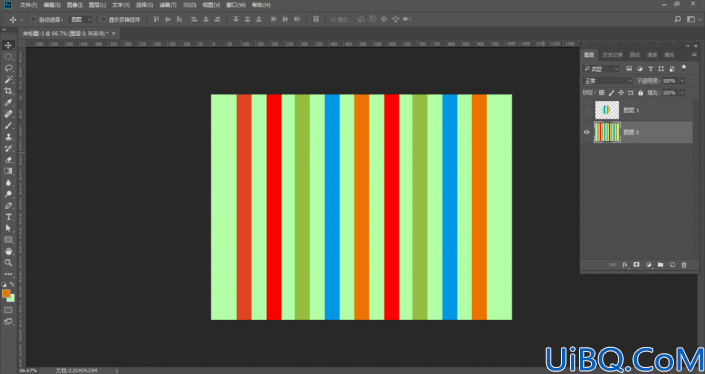Viewport: 705px width, 374px height.
Task: Open the blending mode dropdown
Action: [x=607, y=81]
